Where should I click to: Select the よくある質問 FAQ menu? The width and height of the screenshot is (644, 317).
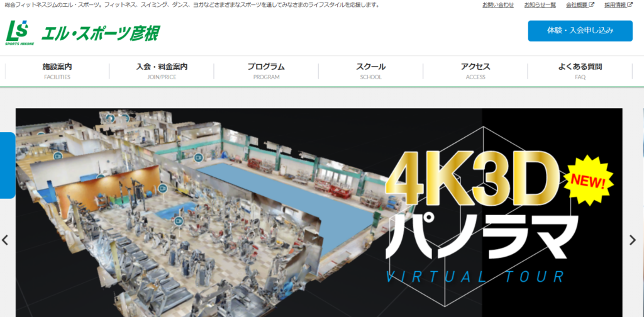tap(580, 71)
